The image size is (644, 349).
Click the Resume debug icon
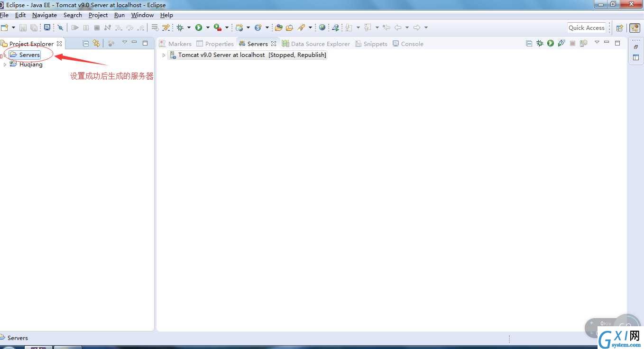coord(75,28)
